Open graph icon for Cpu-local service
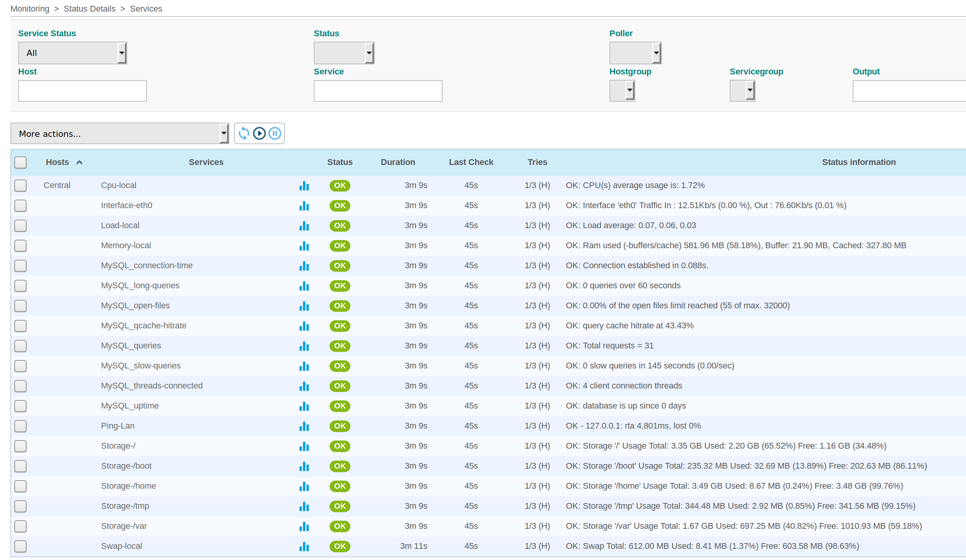 point(304,186)
